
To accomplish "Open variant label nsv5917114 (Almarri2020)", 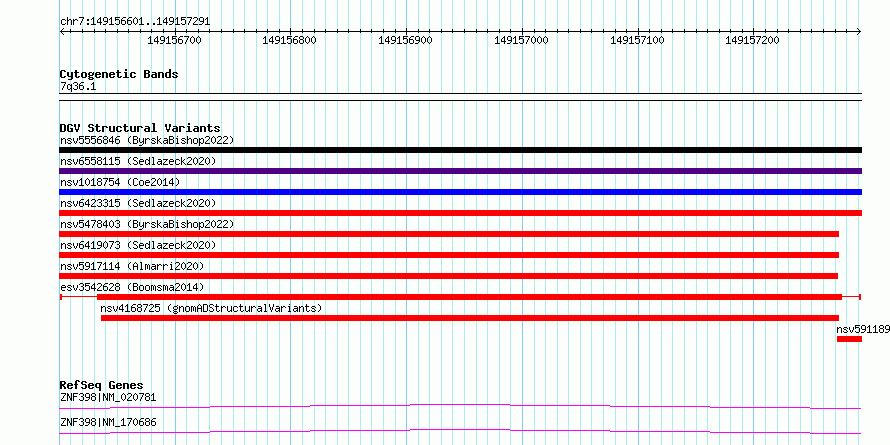I will click(132, 266).
